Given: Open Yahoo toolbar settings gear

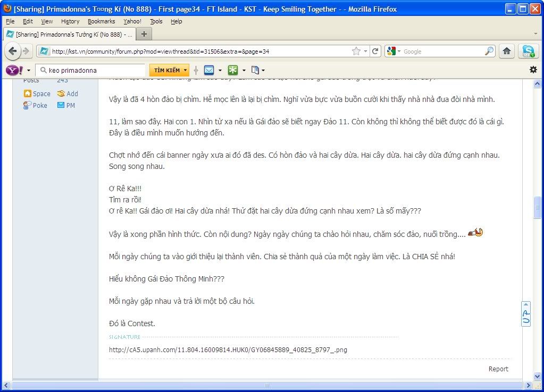Looking at the screenshot, I should (533, 70).
